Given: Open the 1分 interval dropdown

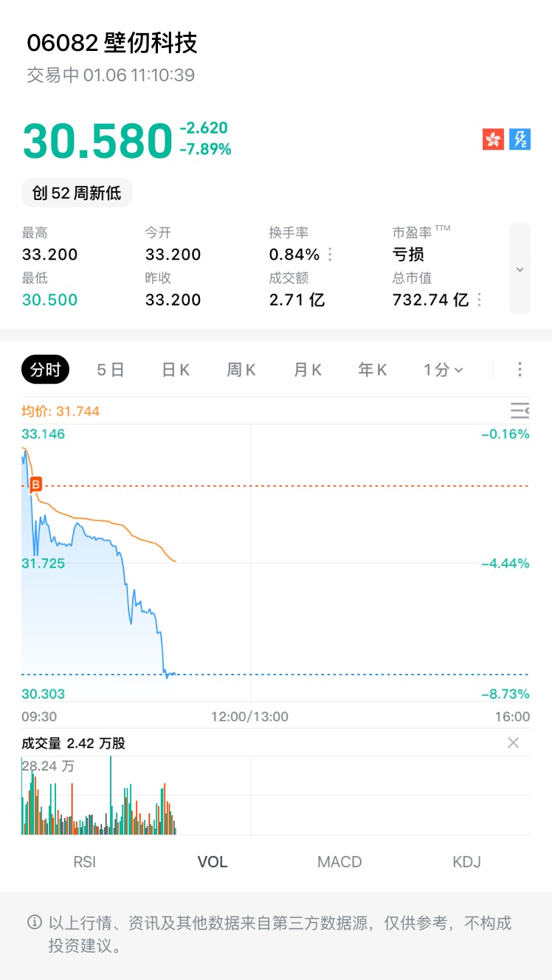Looking at the screenshot, I should (x=443, y=370).
